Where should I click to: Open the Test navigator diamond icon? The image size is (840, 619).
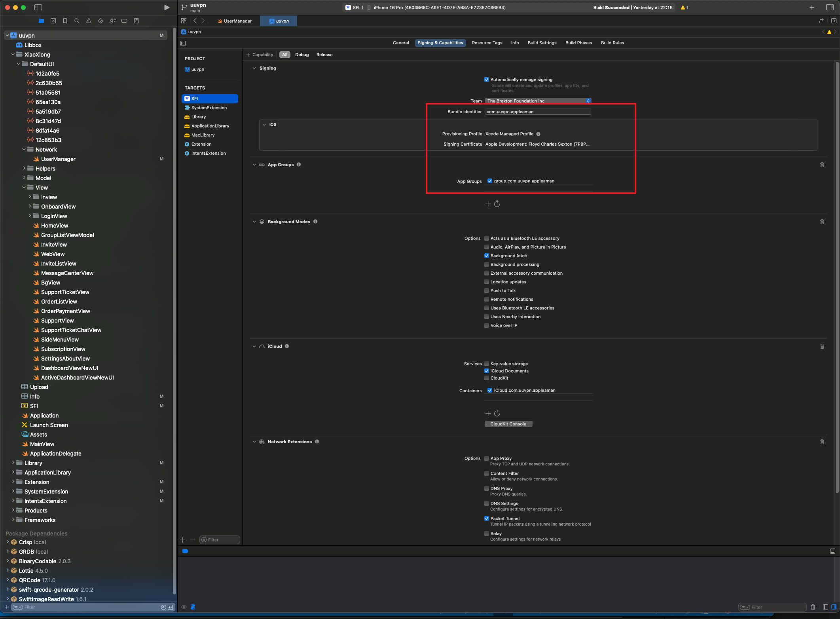(100, 21)
